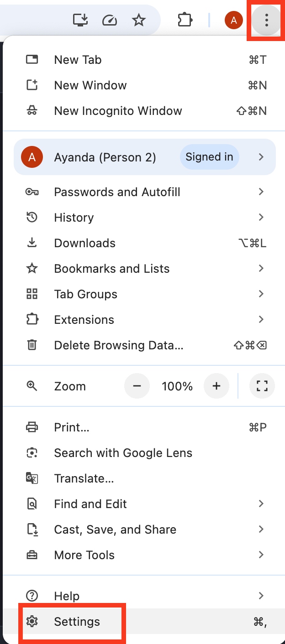Increase zoom with the plus button
Image resolution: width=285 pixels, height=644 pixels.
point(216,386)
